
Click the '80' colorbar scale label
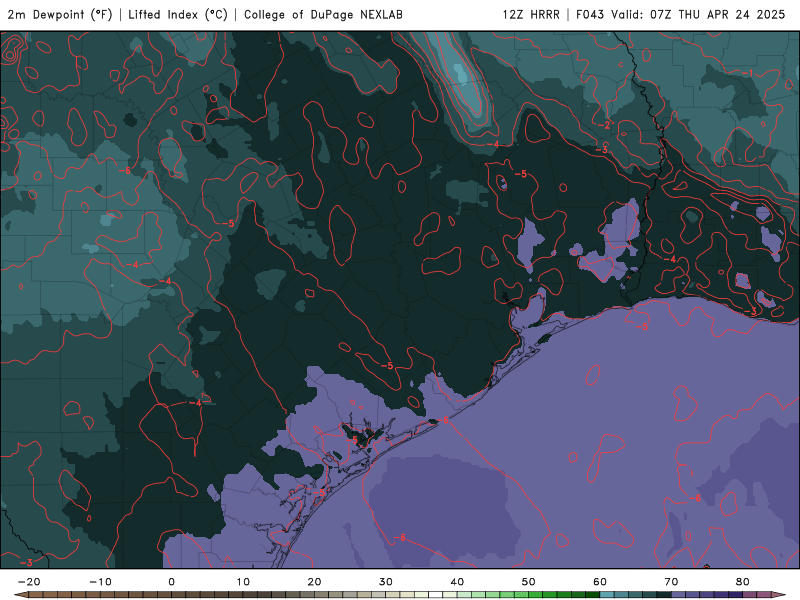coord(743,582)
